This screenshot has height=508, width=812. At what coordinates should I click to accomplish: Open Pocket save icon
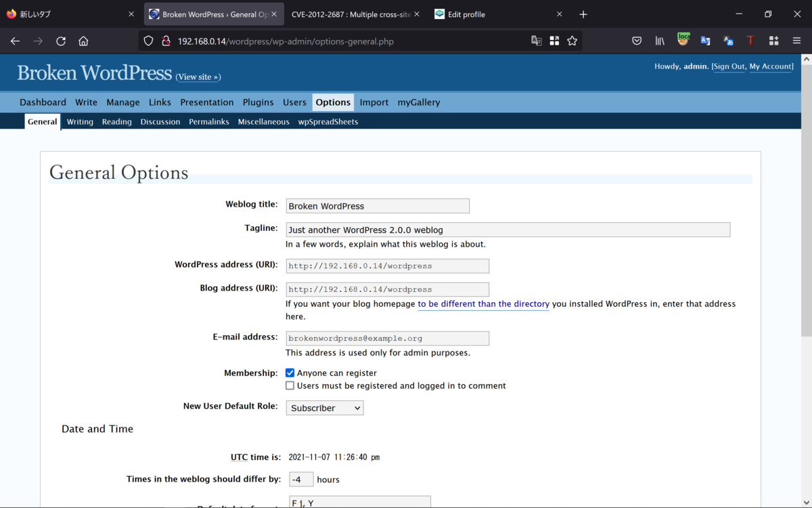(637, 41)
